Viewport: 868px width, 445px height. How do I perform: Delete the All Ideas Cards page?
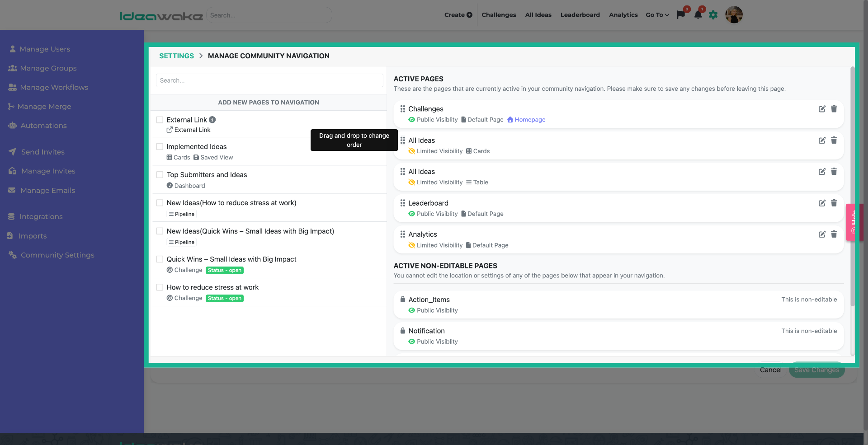[834, 141]
